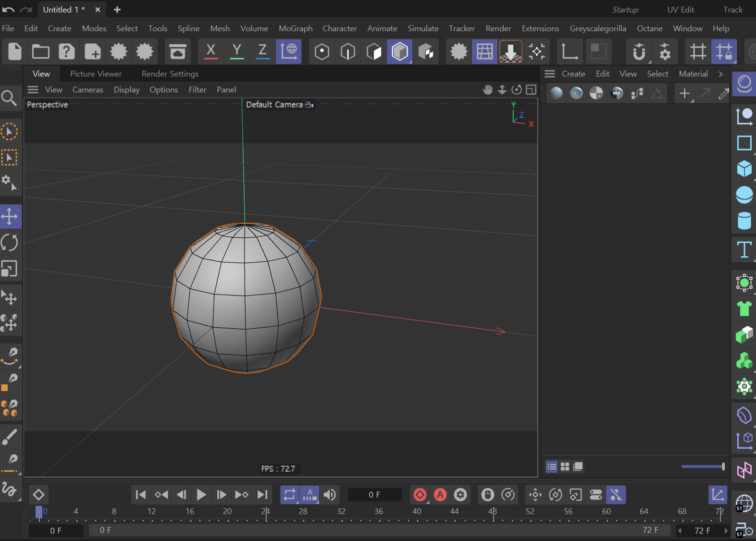Screen dimensions: 756x541
Task: Click the green shirt icon in right palette
Action: click(744, 308)
